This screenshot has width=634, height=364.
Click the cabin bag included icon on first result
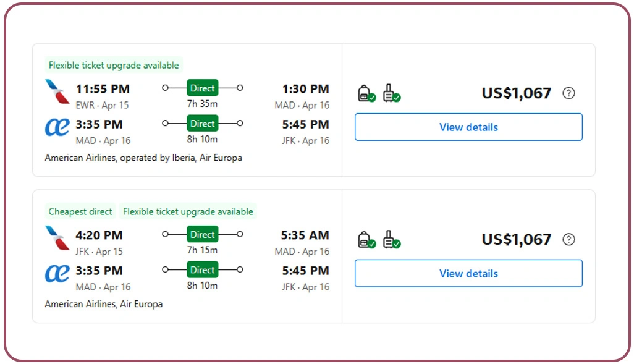pyautogui.click(x=365, y=93)
